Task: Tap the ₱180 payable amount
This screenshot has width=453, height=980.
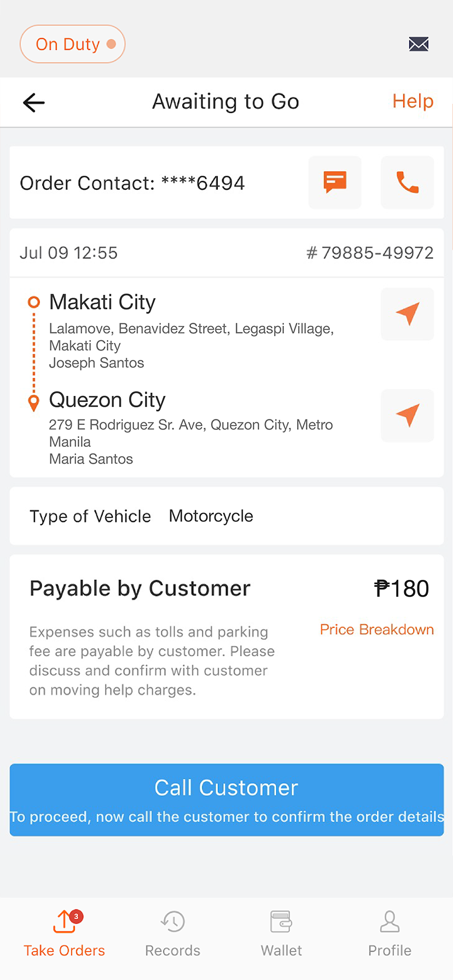Action: (x=402, y=589)
